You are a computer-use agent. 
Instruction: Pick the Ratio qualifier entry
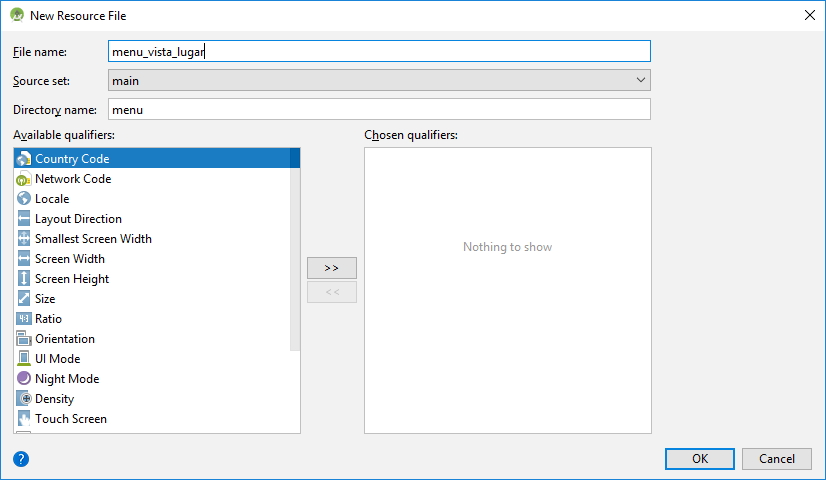pyautogui.click(x=48, y=319)
